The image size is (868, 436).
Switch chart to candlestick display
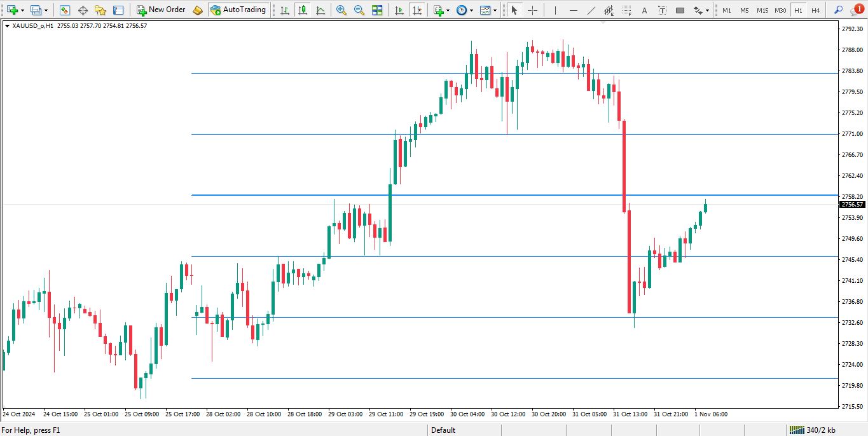(x=303, y=10)
